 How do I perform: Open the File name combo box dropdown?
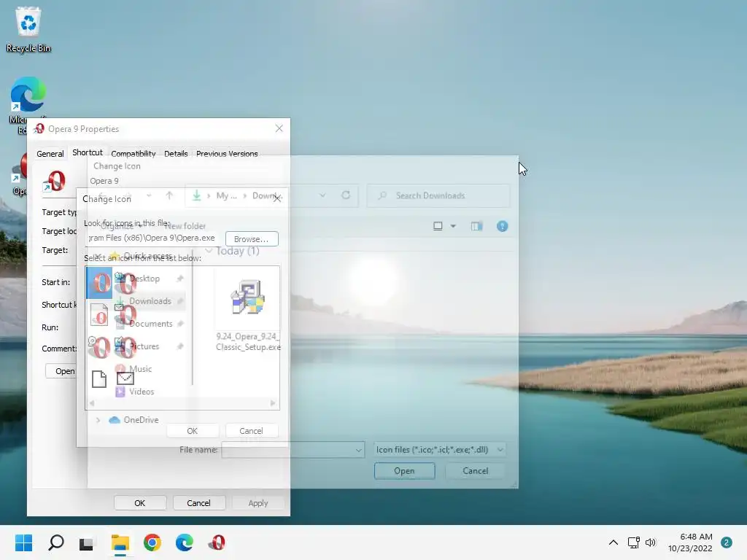click(358, 449)
